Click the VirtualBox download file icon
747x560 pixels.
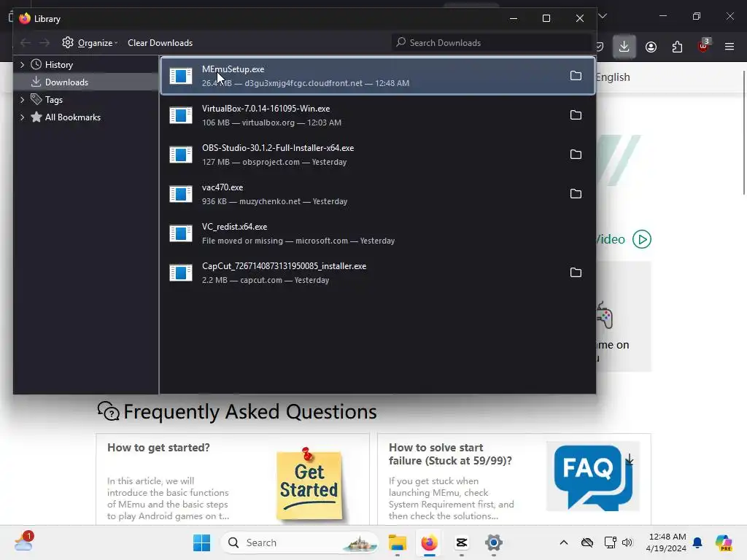(181, 114)
